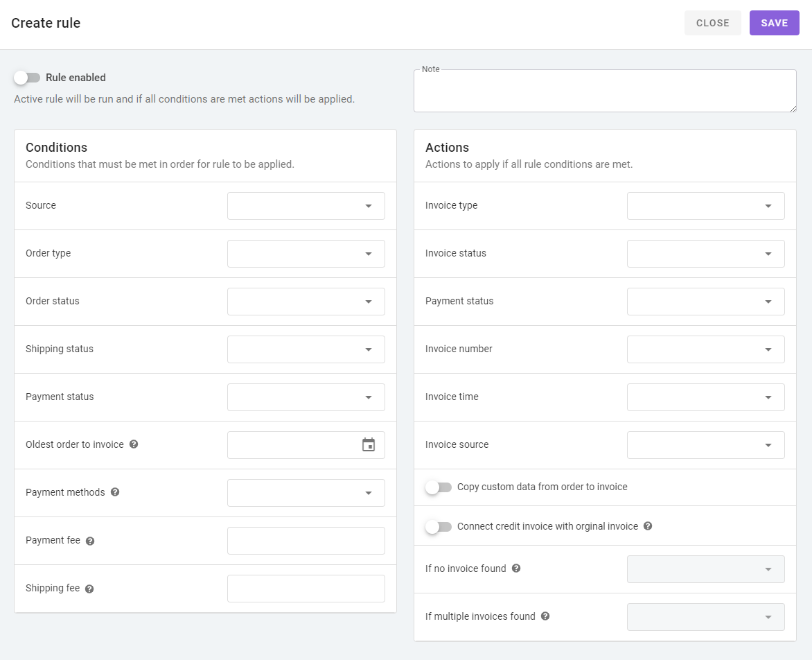Enable the Rule enabled switch
The image size is (812, 660).
click(27, 78)
